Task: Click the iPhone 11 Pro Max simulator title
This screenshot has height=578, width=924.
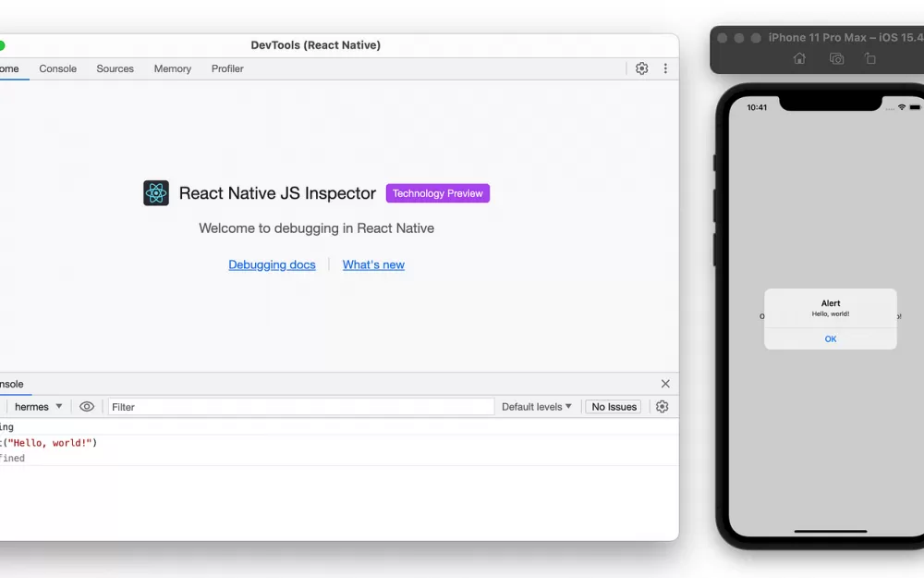Action: click(x=845, y=38)
